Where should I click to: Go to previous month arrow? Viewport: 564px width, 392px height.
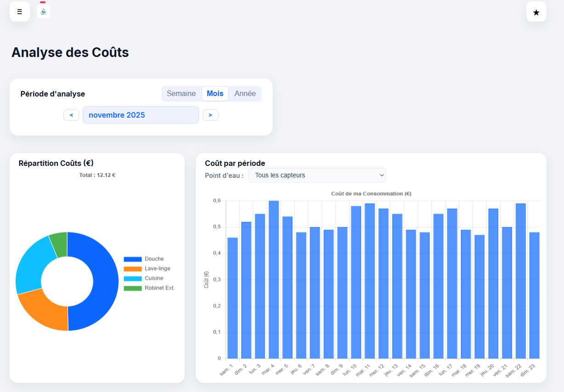tap(71, 115)
